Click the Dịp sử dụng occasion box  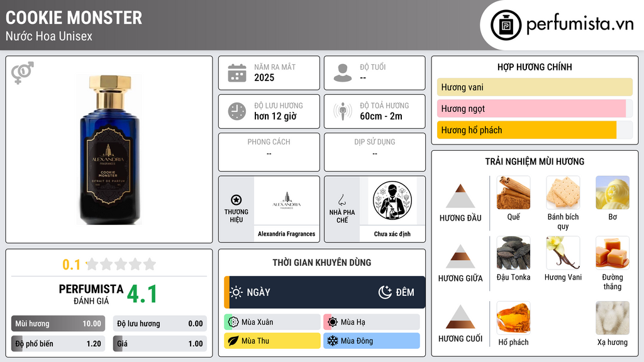point(375,152)
